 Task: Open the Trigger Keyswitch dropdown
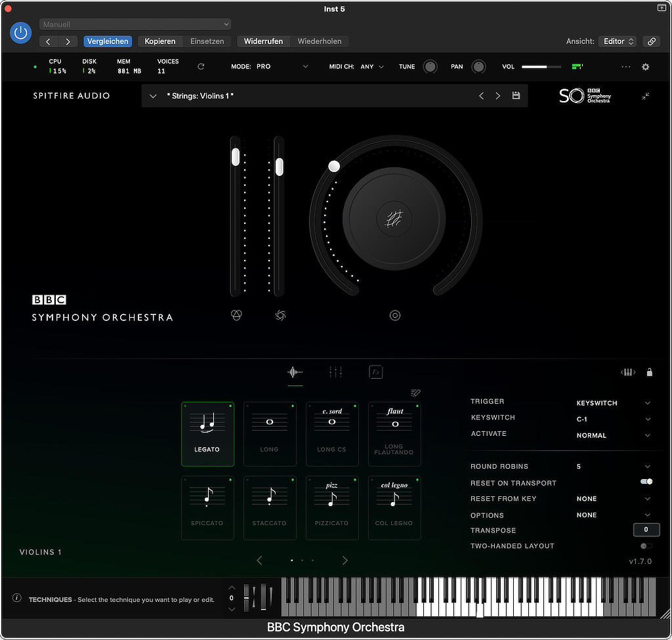614,403
